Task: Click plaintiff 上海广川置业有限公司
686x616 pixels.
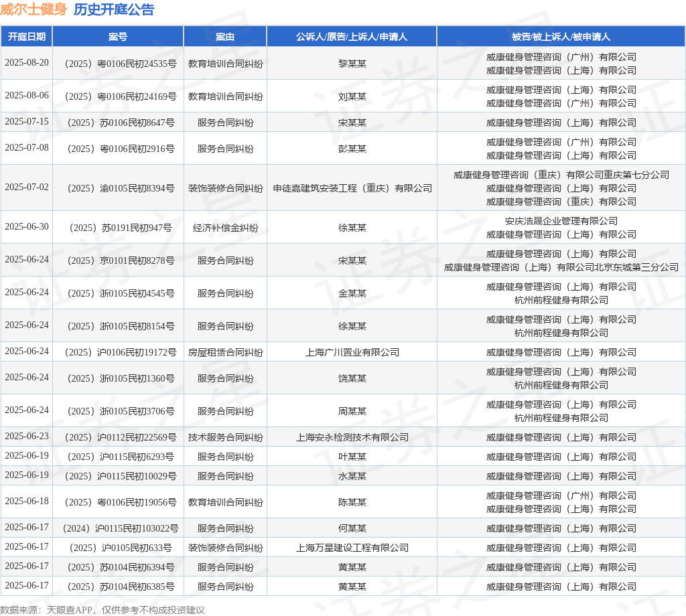Action: (352, 352)
